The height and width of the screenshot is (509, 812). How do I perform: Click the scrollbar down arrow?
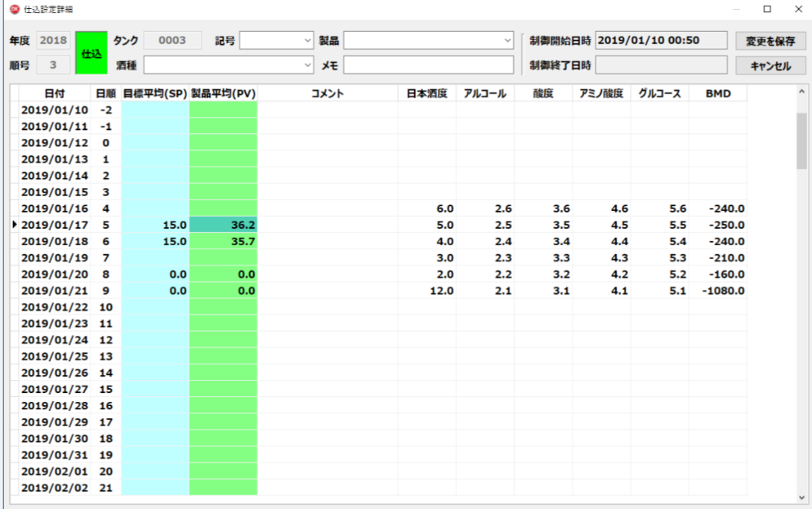pyautogui.click(x=802, y=496)
